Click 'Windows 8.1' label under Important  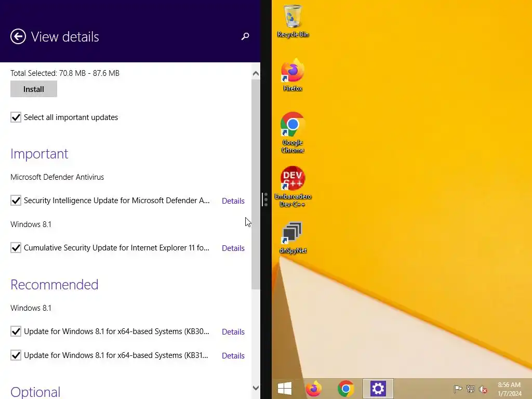(x=31, y=224)
